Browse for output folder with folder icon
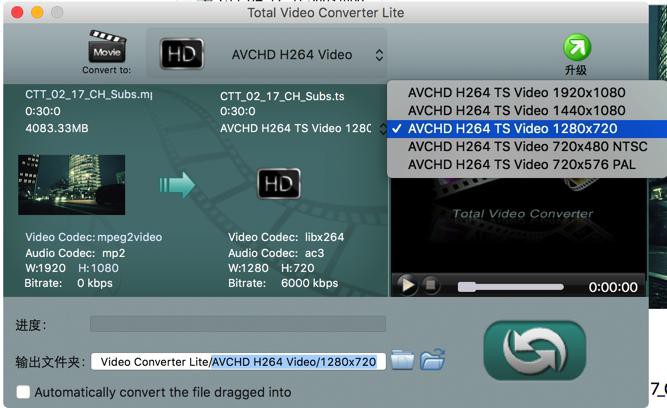This screenshot has height=408, width=667. 402,360
